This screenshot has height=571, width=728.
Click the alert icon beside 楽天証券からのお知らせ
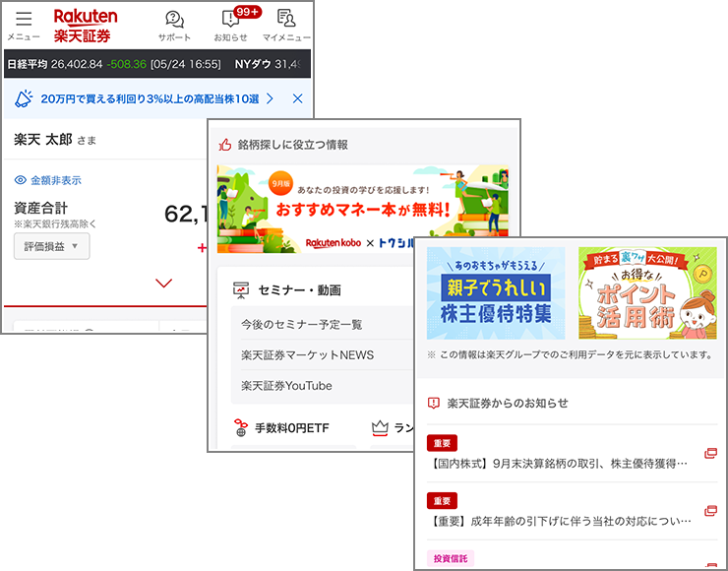click(x=433, y=403)
